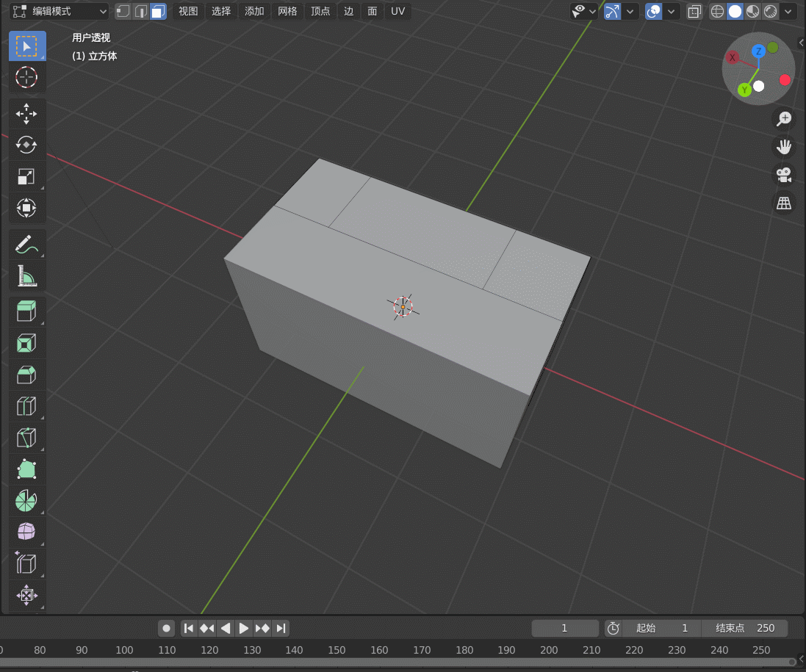This screenshot has width=806, height=672.
Task: Select the Edge Slide tool
Action: pyautogui.click(x=27, y=563)
